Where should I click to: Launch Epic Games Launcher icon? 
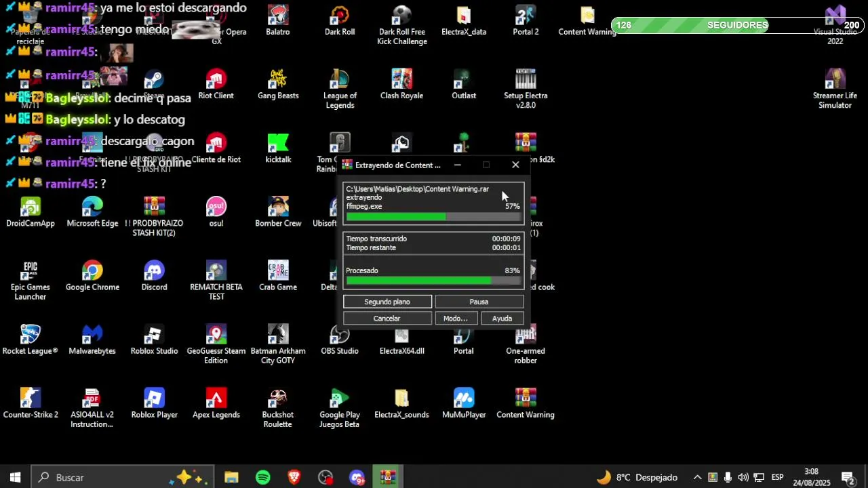(x=31, y=281)
